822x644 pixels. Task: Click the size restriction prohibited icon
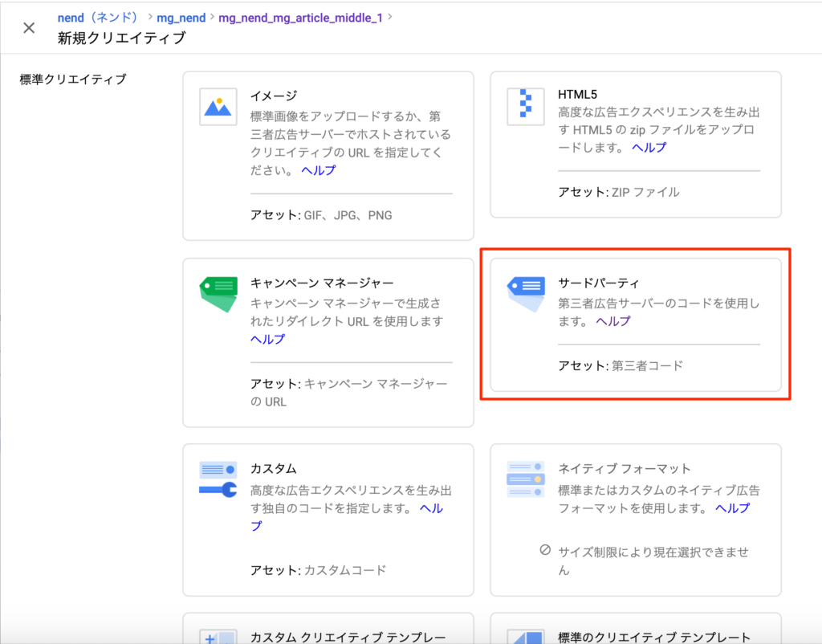545,549
